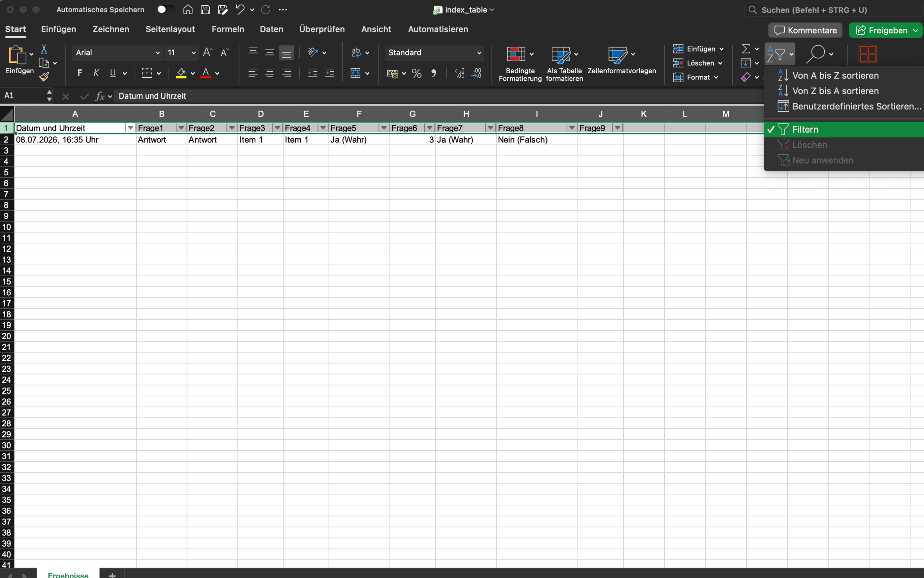Toggle italic formatting K button
The height and width of the screenshot is (578, 924).
(x=96, y=73)
